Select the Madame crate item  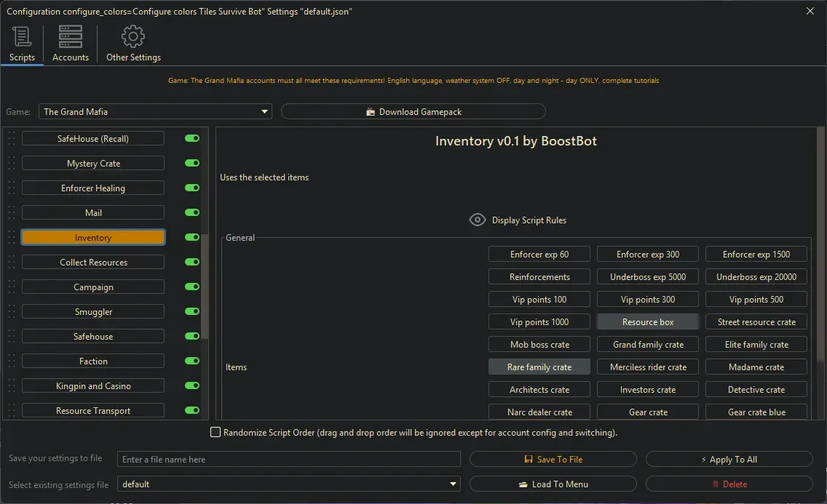[x=756, y=367]
